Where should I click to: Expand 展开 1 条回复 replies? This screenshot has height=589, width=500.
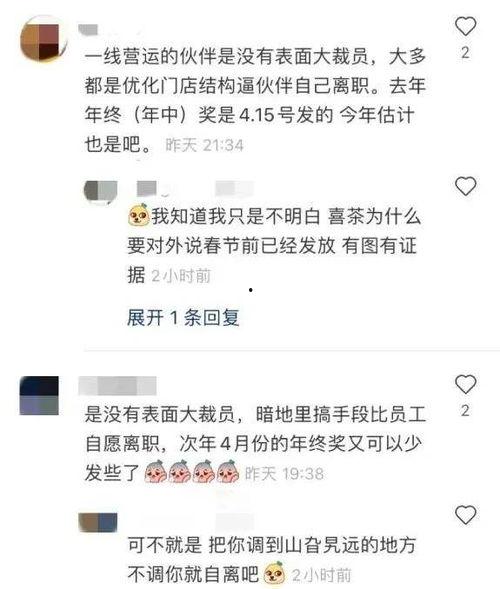coord(183,318)
